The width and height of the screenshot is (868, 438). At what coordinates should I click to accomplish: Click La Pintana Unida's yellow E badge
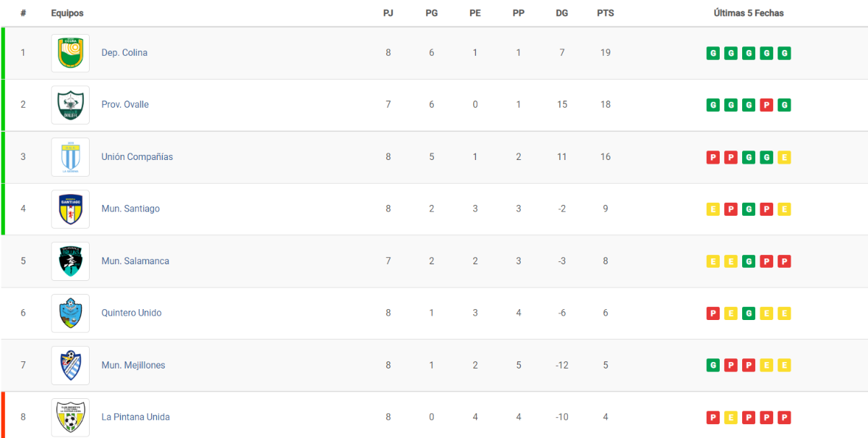tap(731, 418)
